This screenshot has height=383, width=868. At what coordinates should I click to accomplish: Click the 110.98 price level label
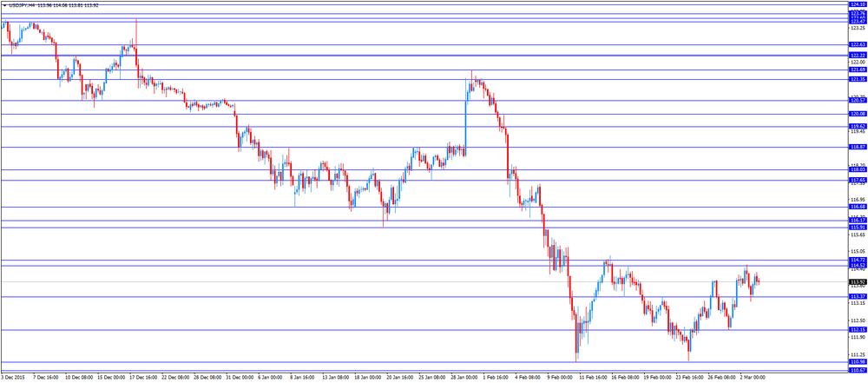click(858, 362)
